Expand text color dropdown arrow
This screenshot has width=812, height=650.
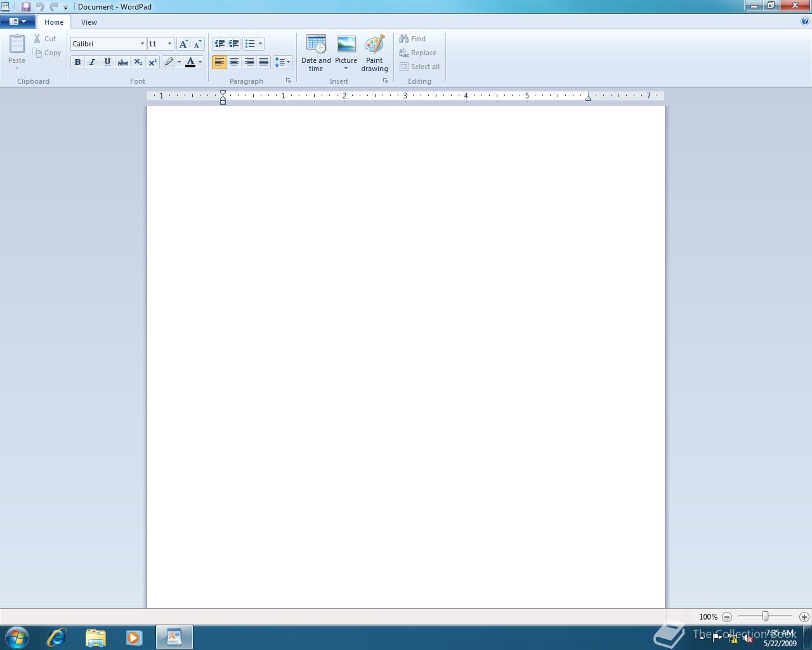[200, 62]
